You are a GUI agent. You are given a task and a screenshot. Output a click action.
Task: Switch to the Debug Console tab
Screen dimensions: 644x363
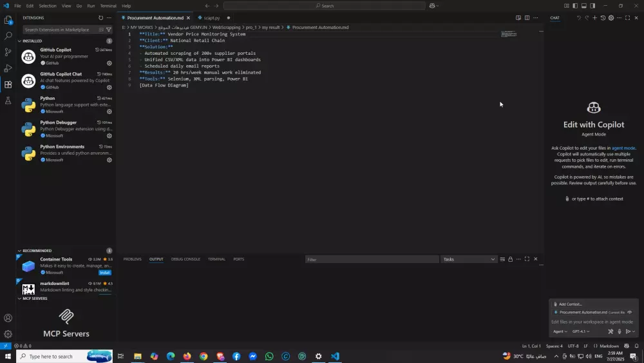tap(185, 259)
